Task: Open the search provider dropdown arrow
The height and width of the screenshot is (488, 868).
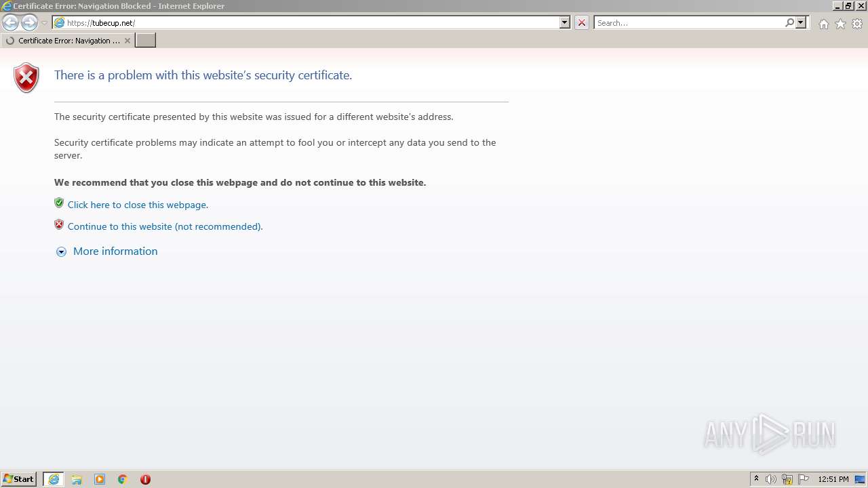Action: (x=801, y=22)
